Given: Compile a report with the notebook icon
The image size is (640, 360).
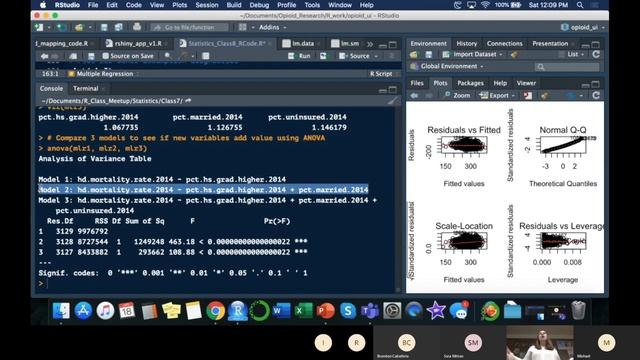Looking at the screenshot, I should click(206, 56).
